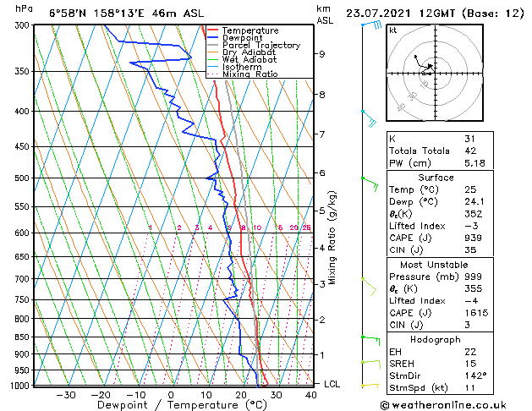Click the station coordinates title '6°58'N 158°13'E 46m ASL'

click(x=127, y=14)
